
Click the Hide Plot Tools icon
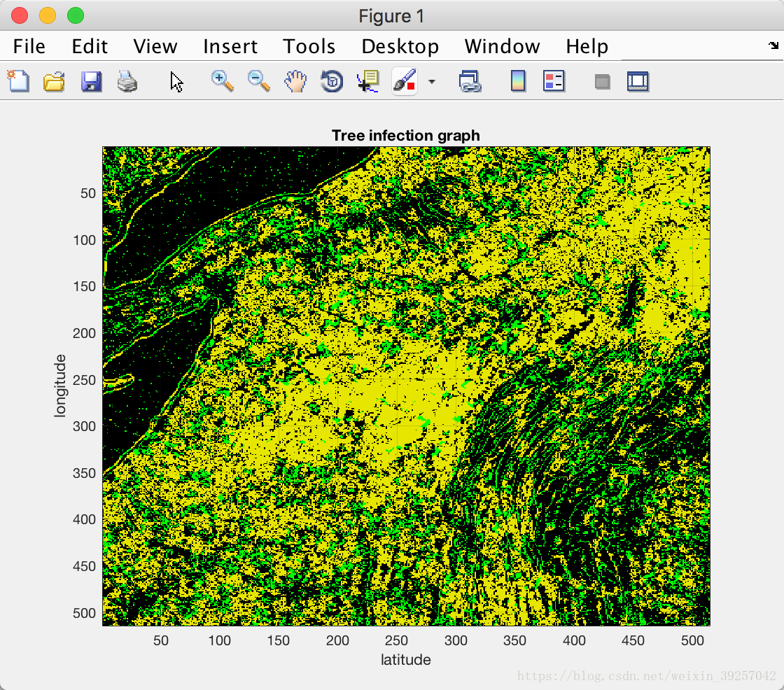[603, 81]
